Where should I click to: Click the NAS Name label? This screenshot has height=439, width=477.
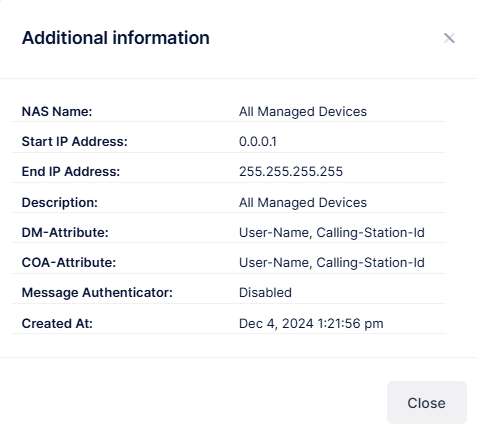(x=57, y=111)
